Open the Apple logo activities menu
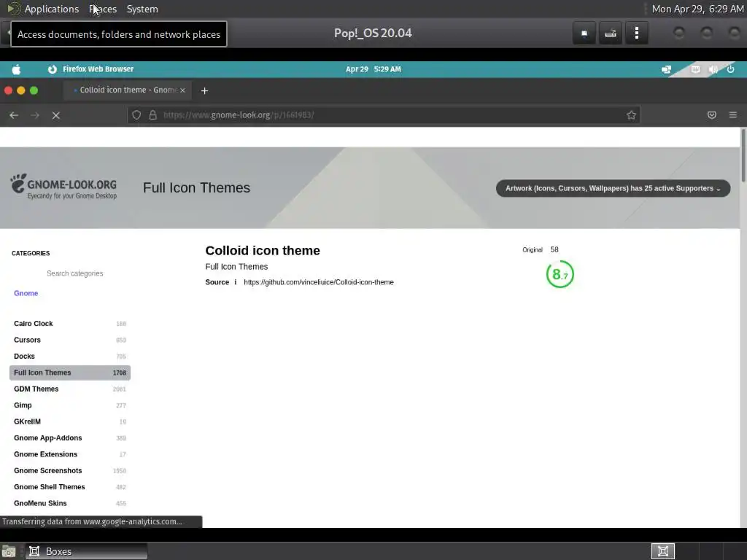 click(16, 69)
